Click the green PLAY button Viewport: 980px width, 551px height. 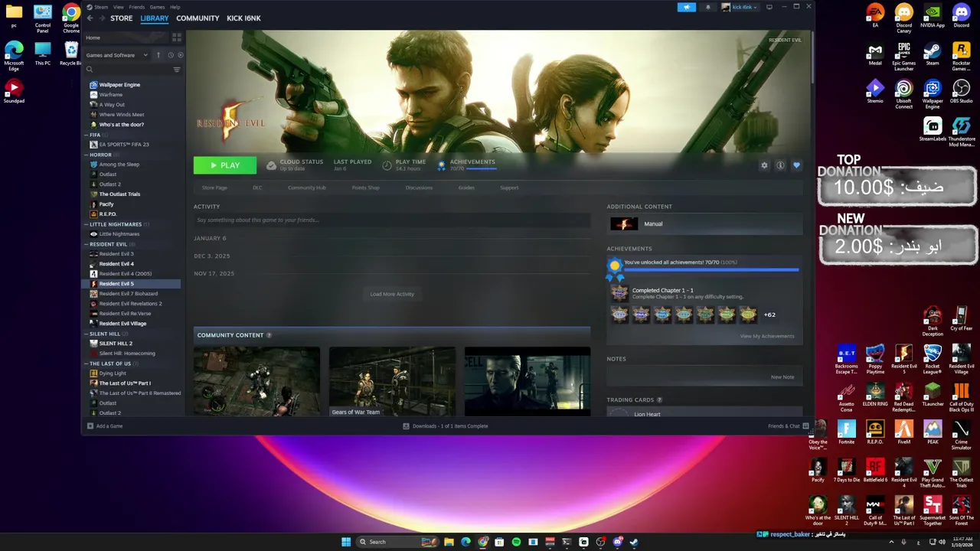point(225,165)
